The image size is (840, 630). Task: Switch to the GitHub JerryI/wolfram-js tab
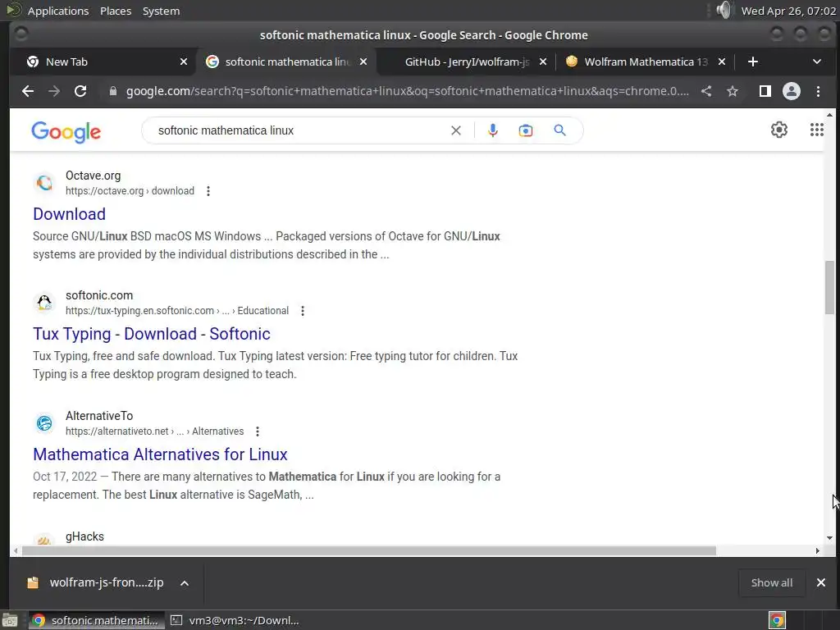tap(466, 62)
